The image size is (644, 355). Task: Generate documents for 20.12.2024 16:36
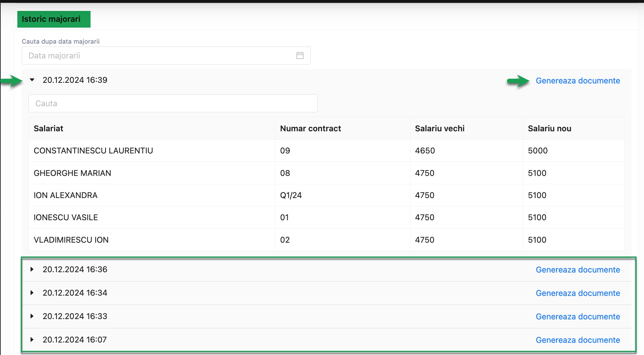(578, 270)
